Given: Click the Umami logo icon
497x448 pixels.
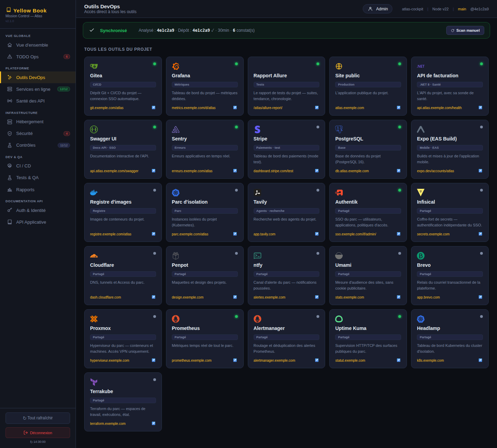Looking at the screenshot, I should click(x=339, y=256).
